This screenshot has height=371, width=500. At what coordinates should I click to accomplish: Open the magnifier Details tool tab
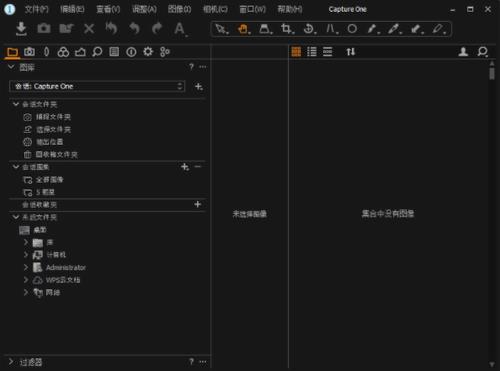(x=97, y=52)
